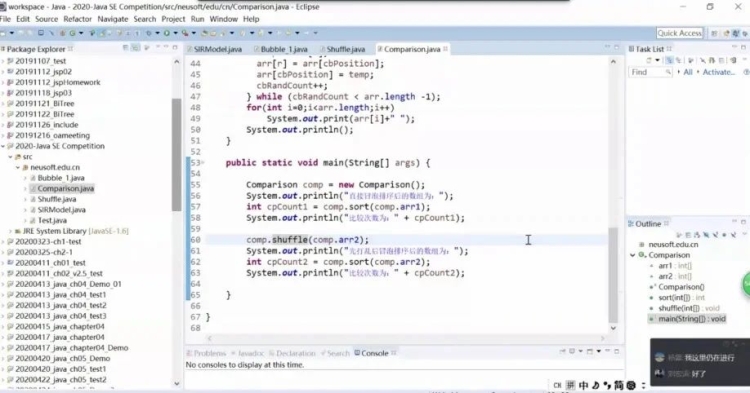Open the Refactor menu

(x=77, y=19)
